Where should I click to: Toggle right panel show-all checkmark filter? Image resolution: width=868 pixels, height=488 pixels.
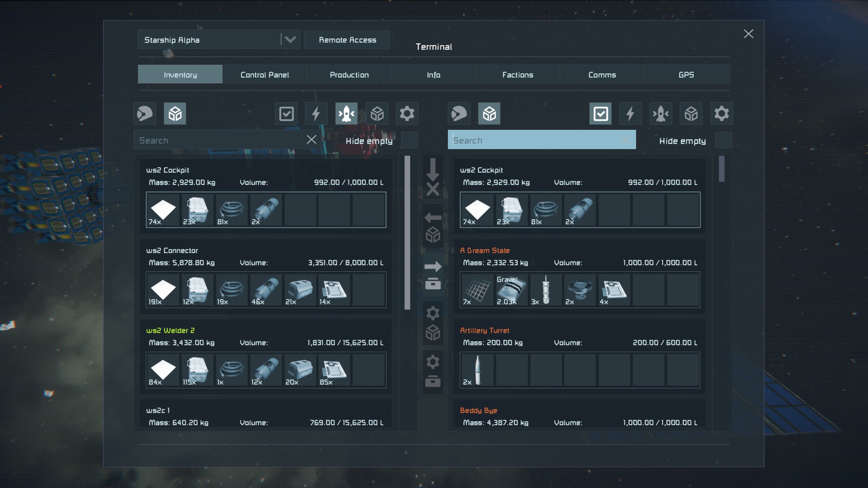(600, 114)
